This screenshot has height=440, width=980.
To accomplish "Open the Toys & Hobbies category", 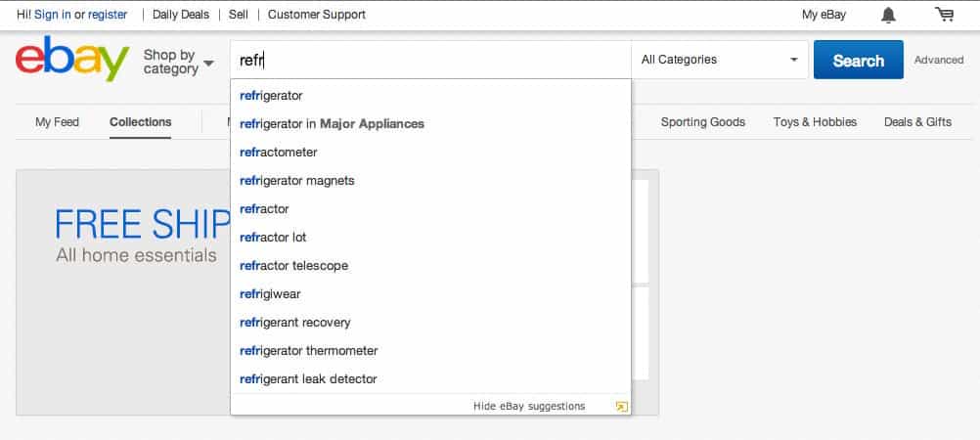I will coord(815,122).
